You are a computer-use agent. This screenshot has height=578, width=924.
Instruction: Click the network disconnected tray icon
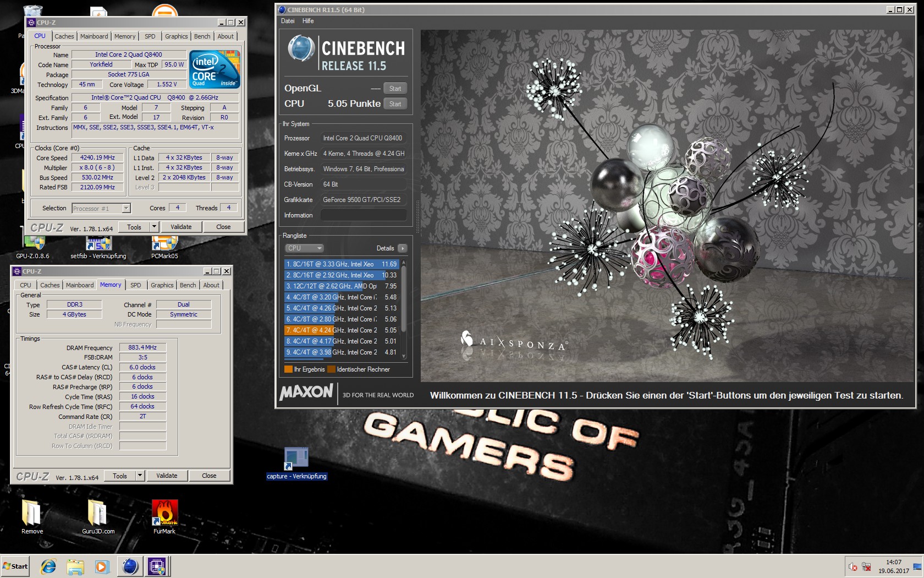click(866, 566)
